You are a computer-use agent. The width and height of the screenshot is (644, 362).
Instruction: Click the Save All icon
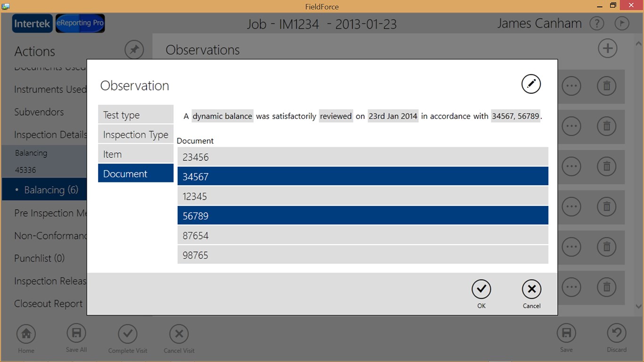pyautogui.click(x=76, y=334)
